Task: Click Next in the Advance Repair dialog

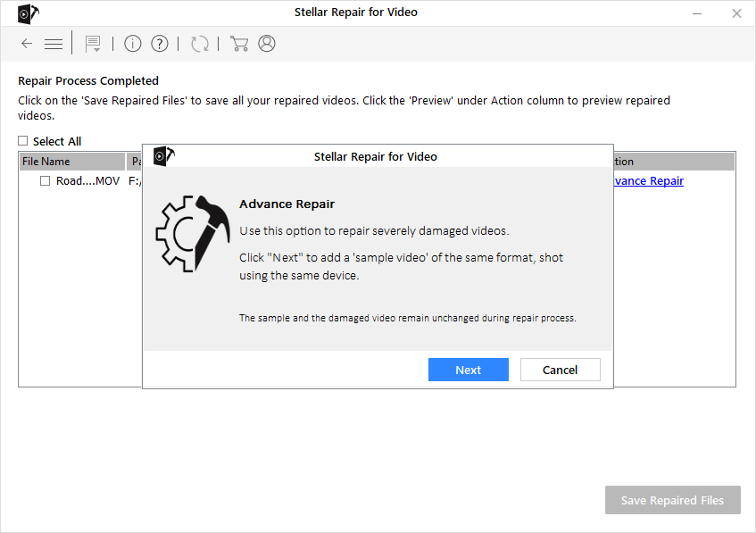Action: pos(468,370)
